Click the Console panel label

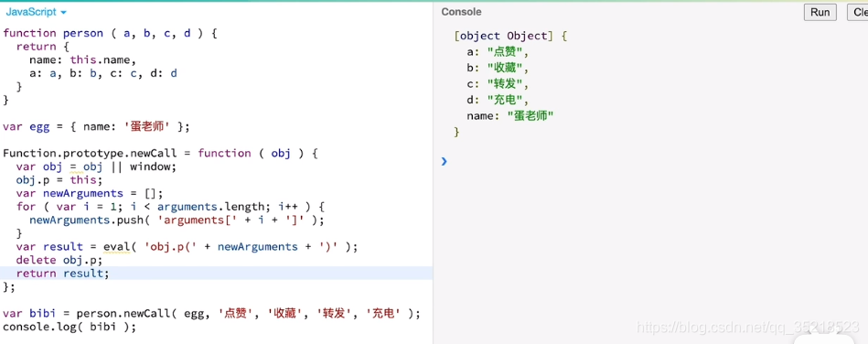click(461, 12)
